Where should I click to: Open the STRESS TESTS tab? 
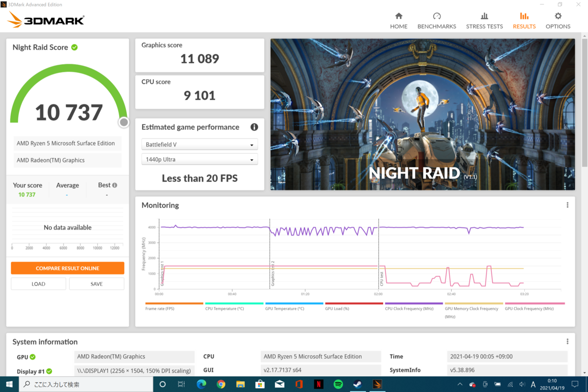coord(484,21)
